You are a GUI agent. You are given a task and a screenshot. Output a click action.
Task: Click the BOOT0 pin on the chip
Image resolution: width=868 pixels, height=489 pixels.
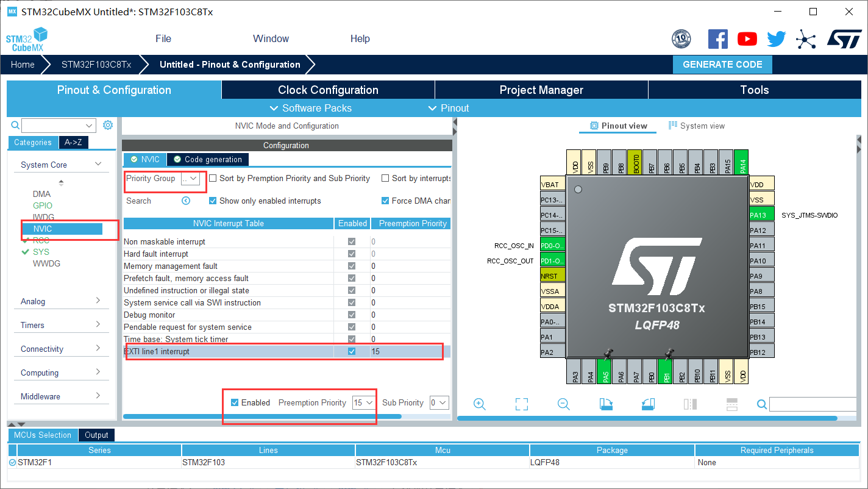tap(635, 162)
